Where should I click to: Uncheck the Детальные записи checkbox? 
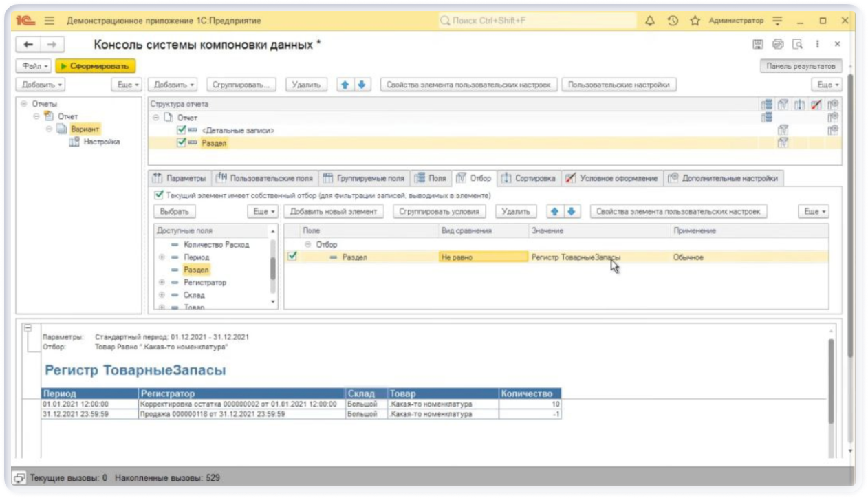click(181, 130)
